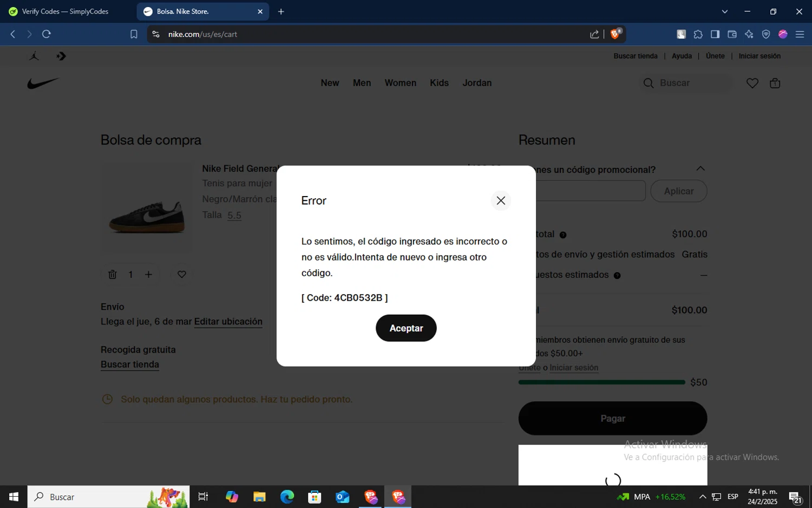Image resolution: width=812 pixels, height=508 pixels.
Task: Click the address bar URL nike.com/us/es/cart
Action: [x=202, y=34]
